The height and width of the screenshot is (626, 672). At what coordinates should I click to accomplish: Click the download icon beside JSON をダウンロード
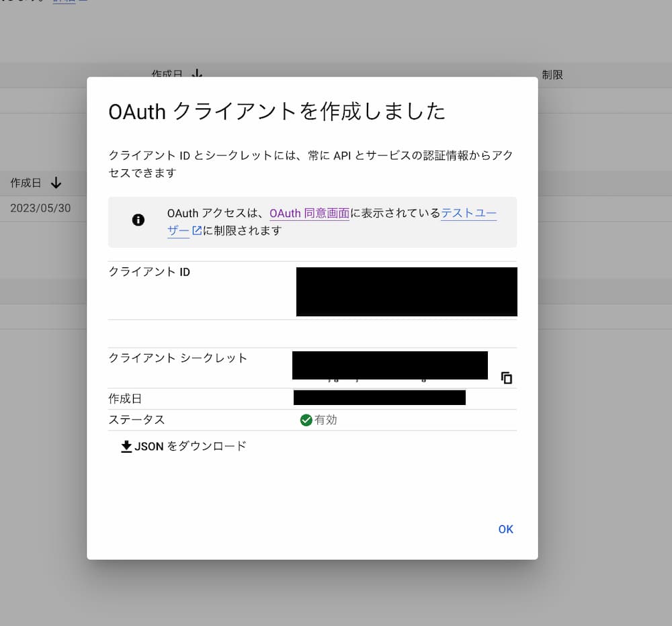[125, 446]
